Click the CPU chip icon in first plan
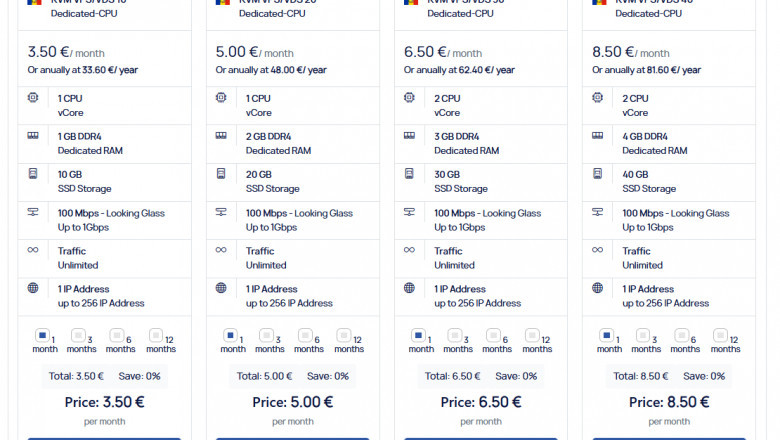780x440 pixels. click(x=33, y=97)
